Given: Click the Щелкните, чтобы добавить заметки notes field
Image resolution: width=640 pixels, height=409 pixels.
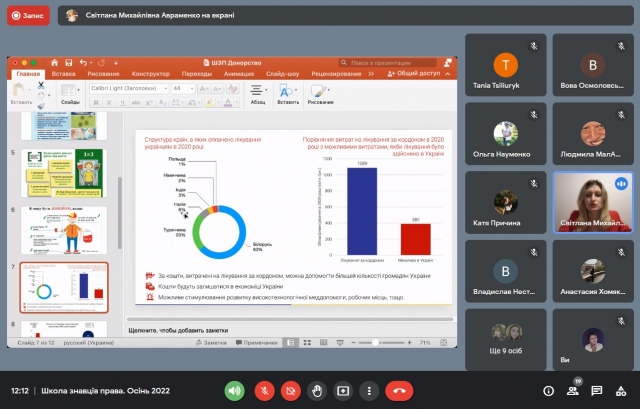Looking at the screenshot, I should pyautogui.click(x=178, y=330).
